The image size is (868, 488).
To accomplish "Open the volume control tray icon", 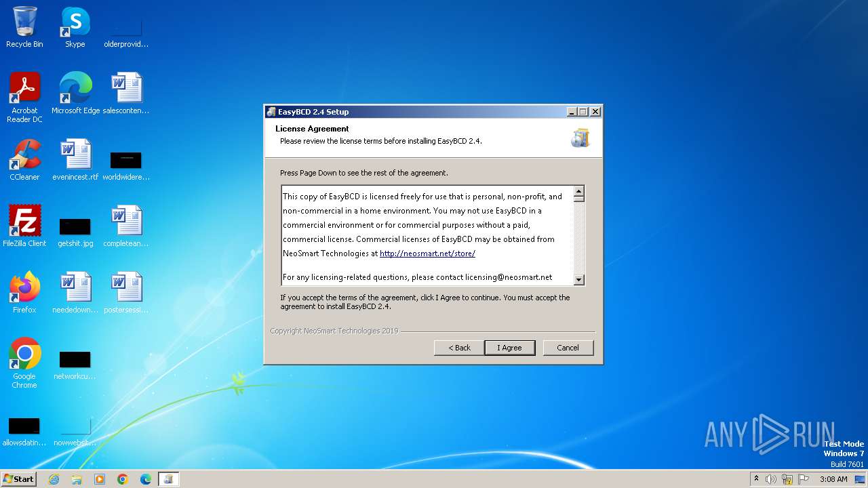I will point(771,479).
